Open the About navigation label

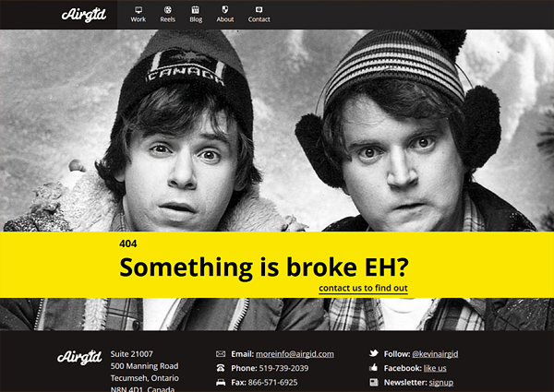click(x=225, y=19)
